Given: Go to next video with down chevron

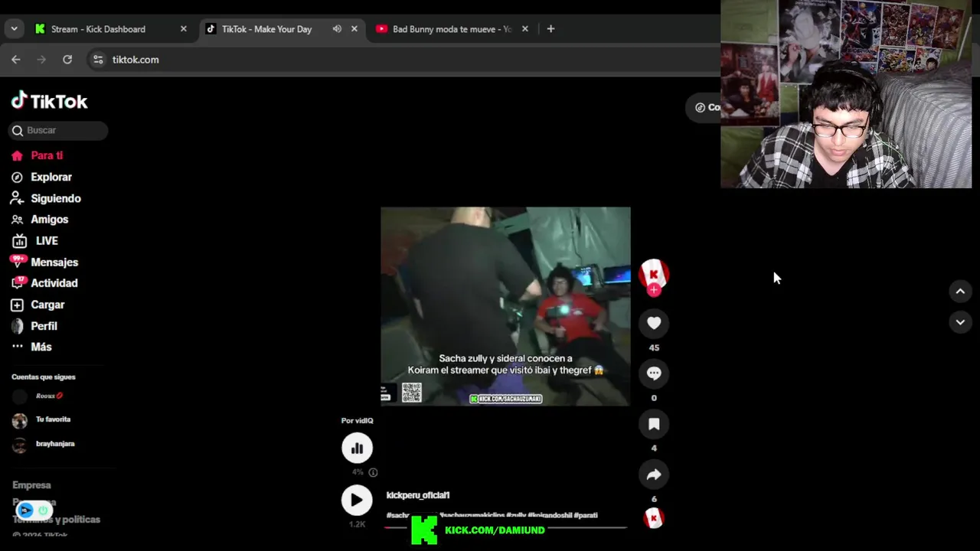Looking at the screenshot, I should point(960,322).
